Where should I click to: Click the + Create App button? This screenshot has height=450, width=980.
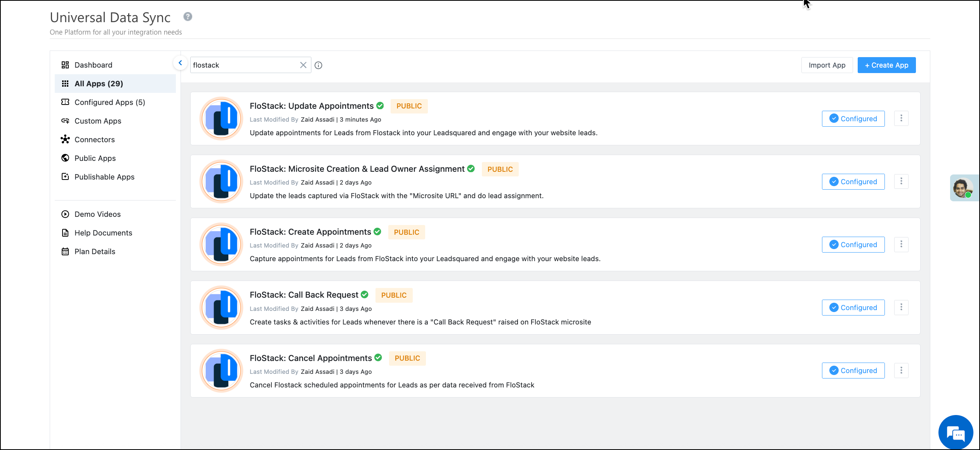[x=886, y=65]
